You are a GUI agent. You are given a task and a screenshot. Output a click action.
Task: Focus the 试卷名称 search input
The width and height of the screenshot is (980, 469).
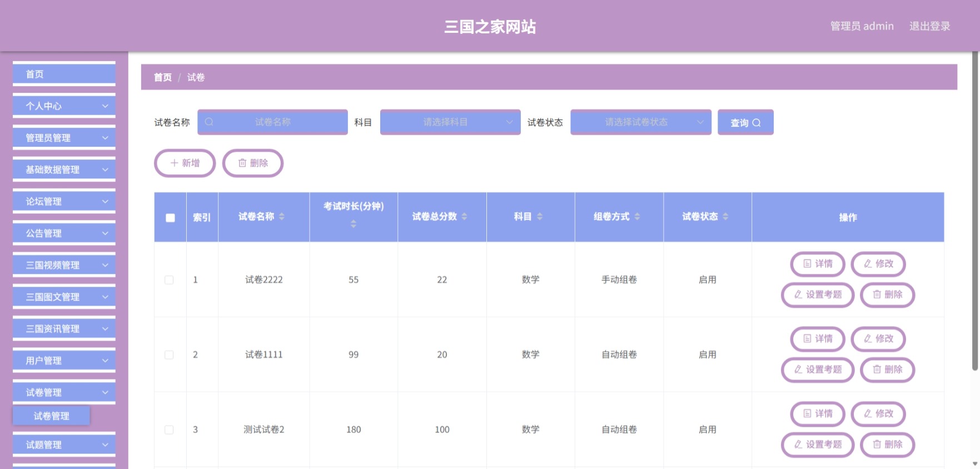(272, 122)
